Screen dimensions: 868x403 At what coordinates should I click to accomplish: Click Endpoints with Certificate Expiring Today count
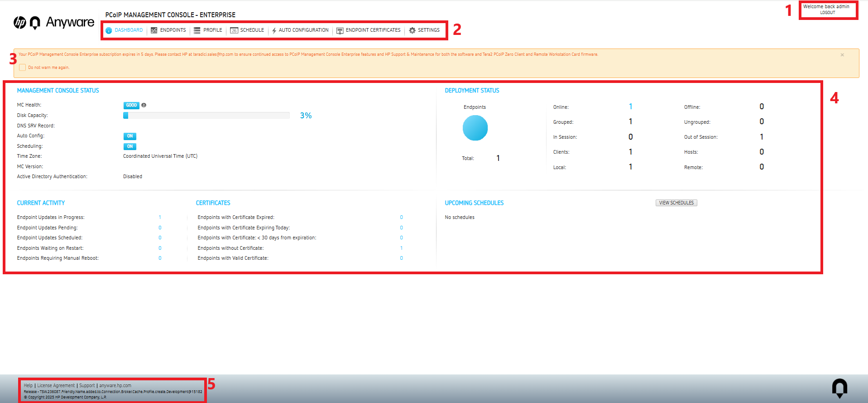click(x=401, y=228)
